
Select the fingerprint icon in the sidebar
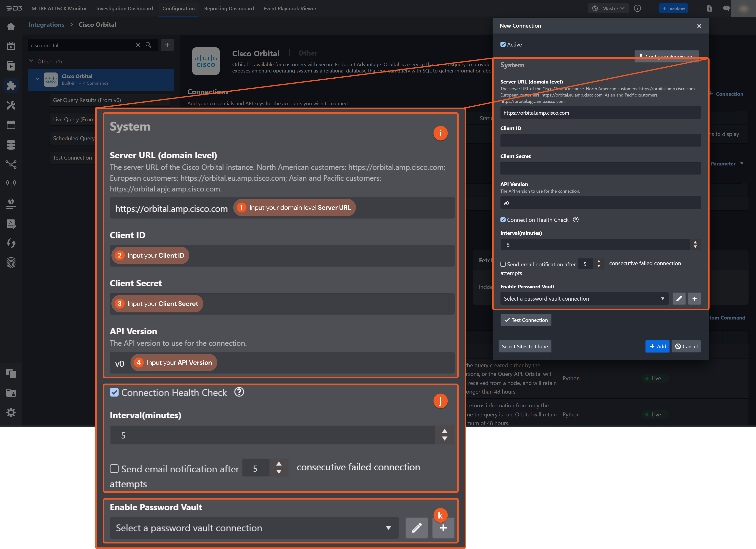(11, 263)
